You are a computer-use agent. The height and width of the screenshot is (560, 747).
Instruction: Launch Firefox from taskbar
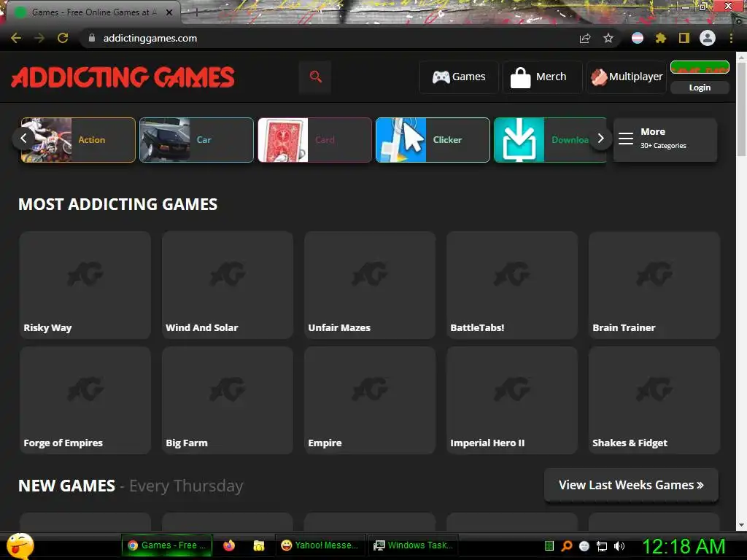[x=229, y=545]
